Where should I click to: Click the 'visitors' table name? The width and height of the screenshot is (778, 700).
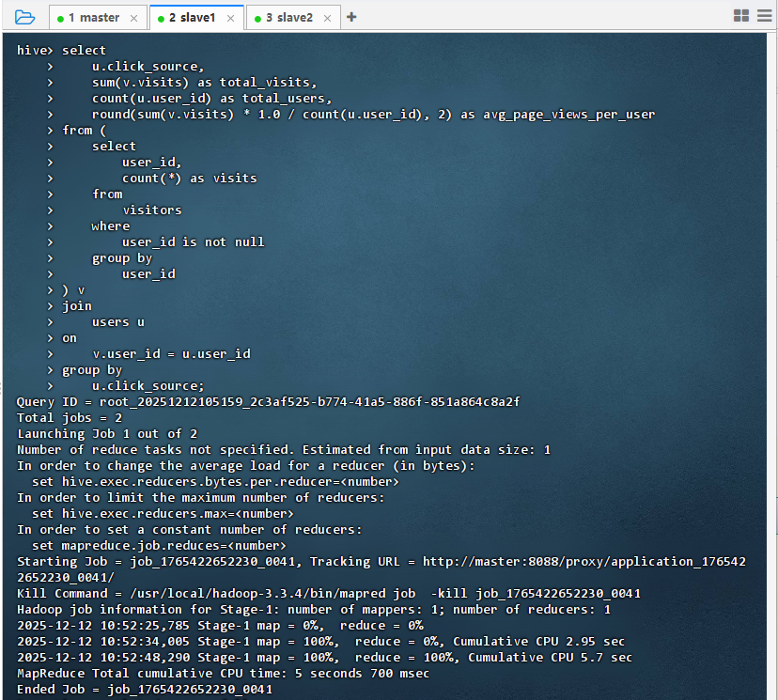[x=152, y=210]
